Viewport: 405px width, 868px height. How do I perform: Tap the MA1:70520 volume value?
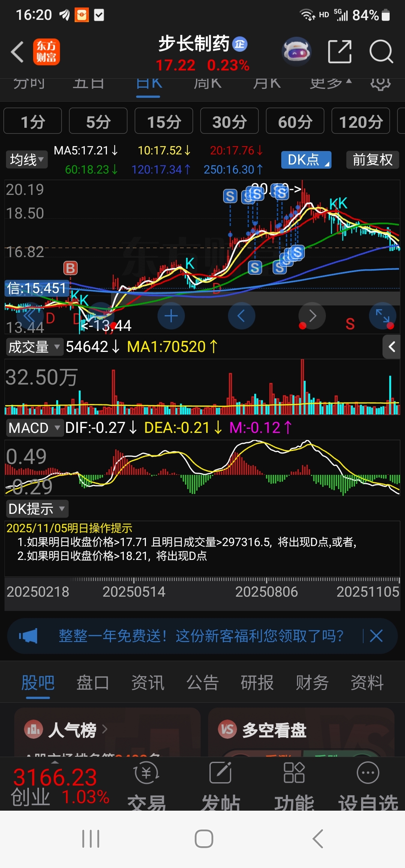(172, 347)
